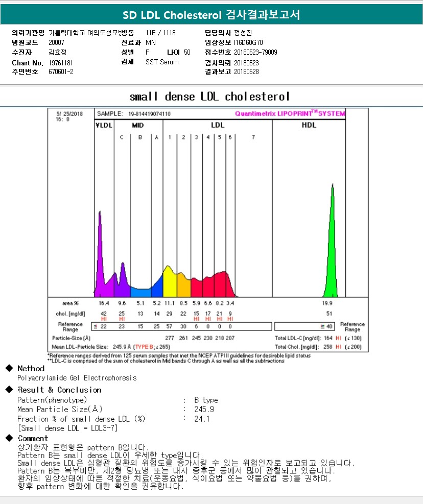423x504 pixels.
Task: Click the heading 'small dense LDL cholesterol'
Action: tap(209, 97)
